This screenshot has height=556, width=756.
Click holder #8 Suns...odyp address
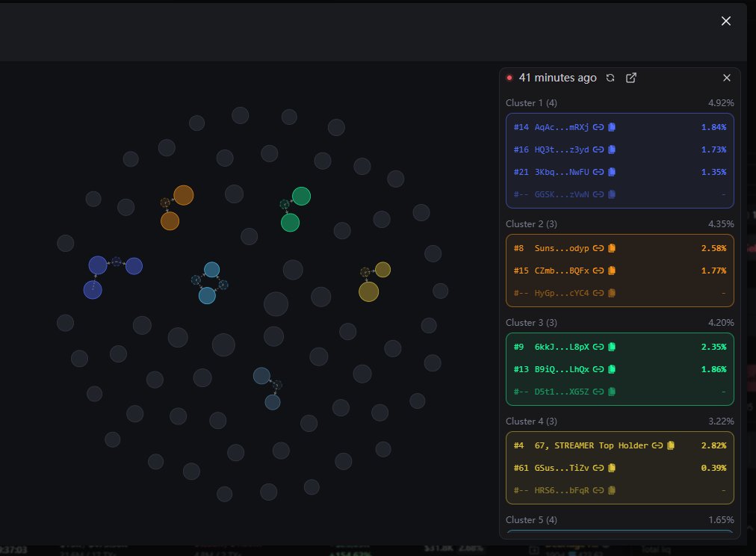click(x=562, y=248)
